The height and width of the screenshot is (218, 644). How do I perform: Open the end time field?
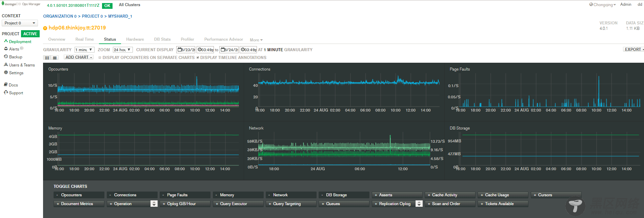point(248,50)
